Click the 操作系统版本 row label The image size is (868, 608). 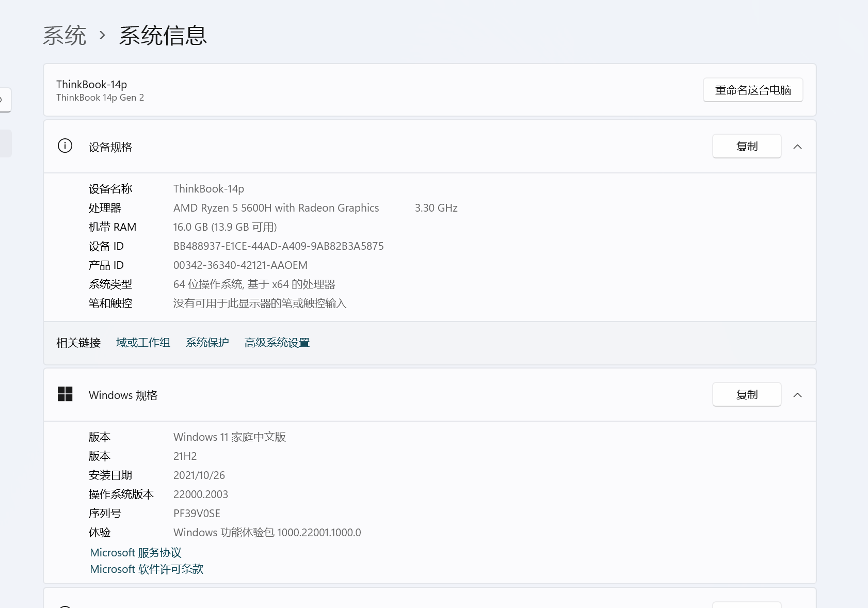point(121,494)
